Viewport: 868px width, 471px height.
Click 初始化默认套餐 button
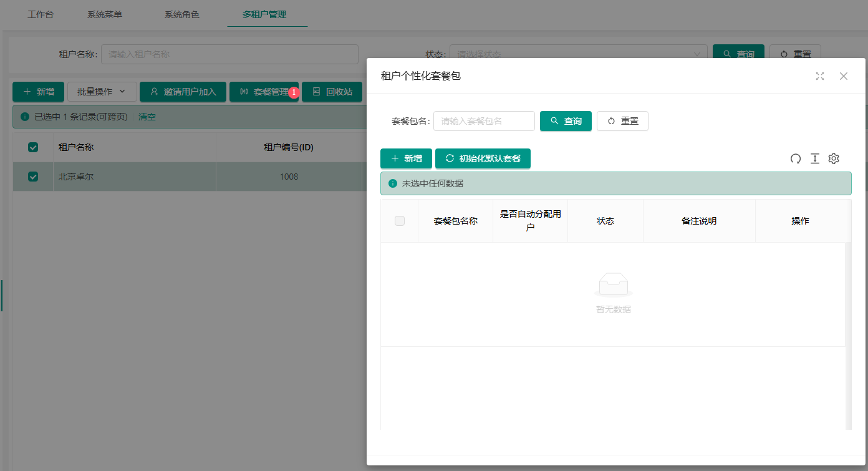(x=483, y=158)
